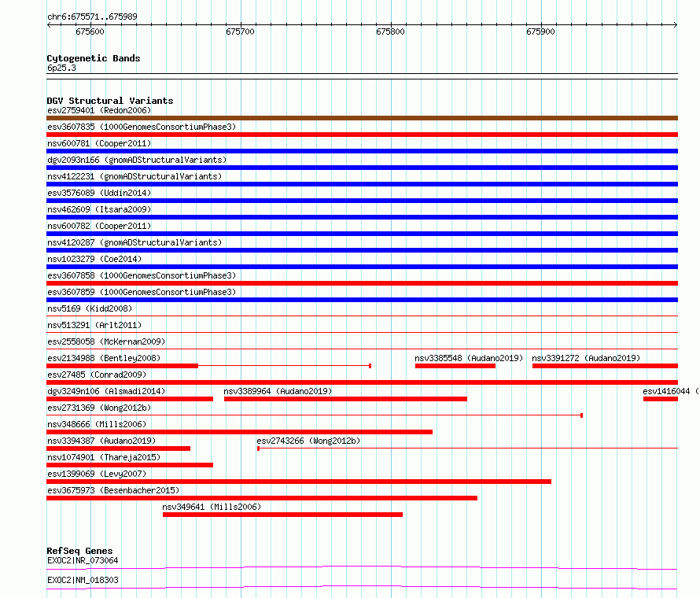The width and height of the screenshot is (700, 598).
Task: Select the red bar under nsv3385548
Action: coord(455,366)
